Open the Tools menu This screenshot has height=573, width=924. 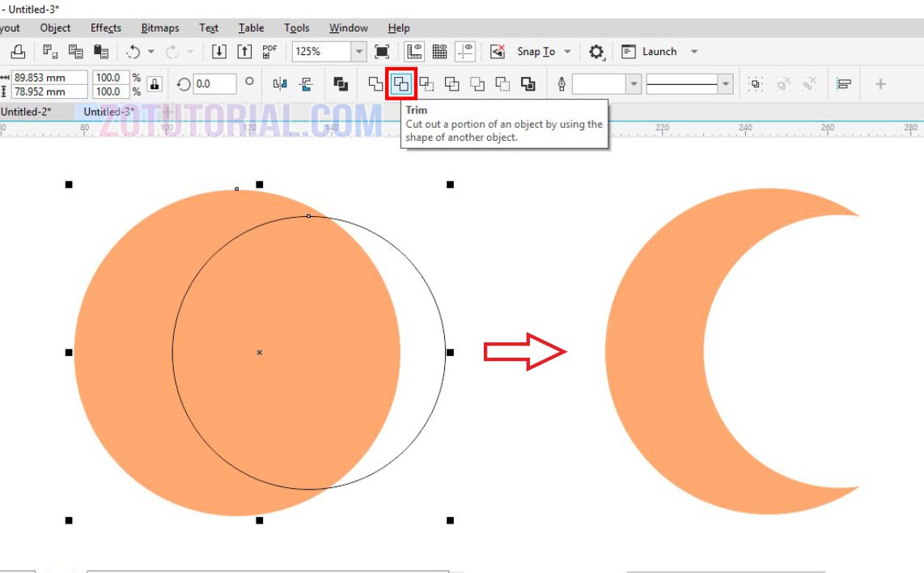[296, 28]
